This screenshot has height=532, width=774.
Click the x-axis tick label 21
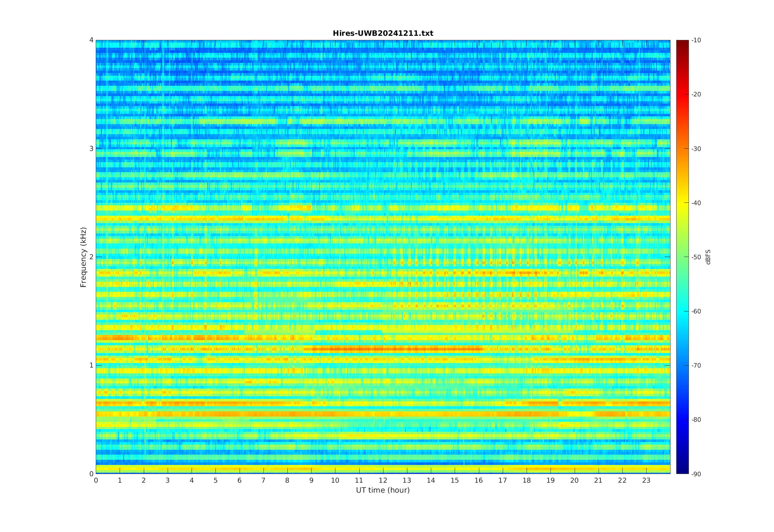[598, 480]
